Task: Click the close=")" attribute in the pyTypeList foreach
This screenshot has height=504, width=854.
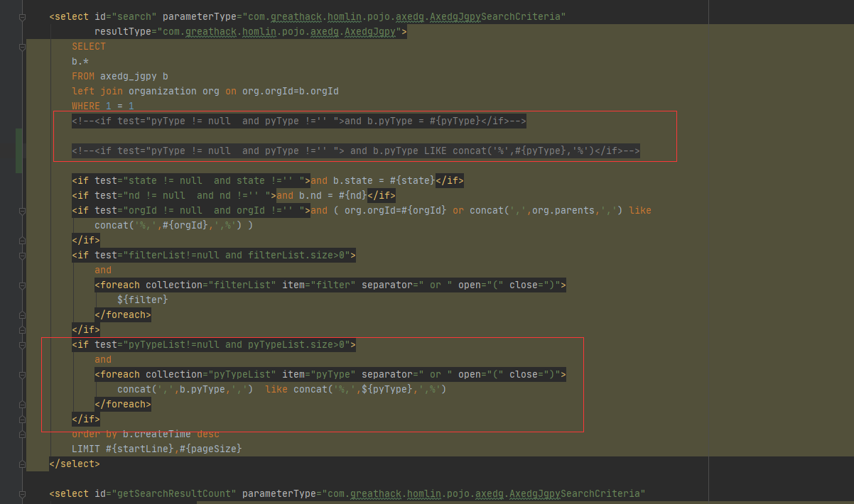Action: pyautogui.click(x=535, y=374)
